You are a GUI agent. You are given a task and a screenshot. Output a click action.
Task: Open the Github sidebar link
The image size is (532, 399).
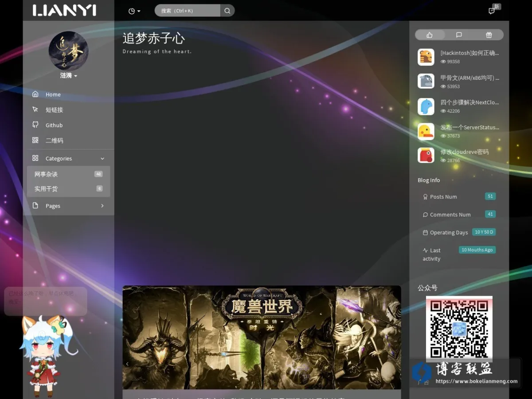[x=69, y=125]
